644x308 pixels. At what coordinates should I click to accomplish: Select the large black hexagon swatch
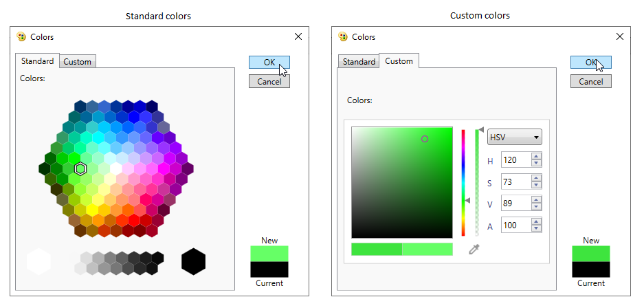pos(193,261)
